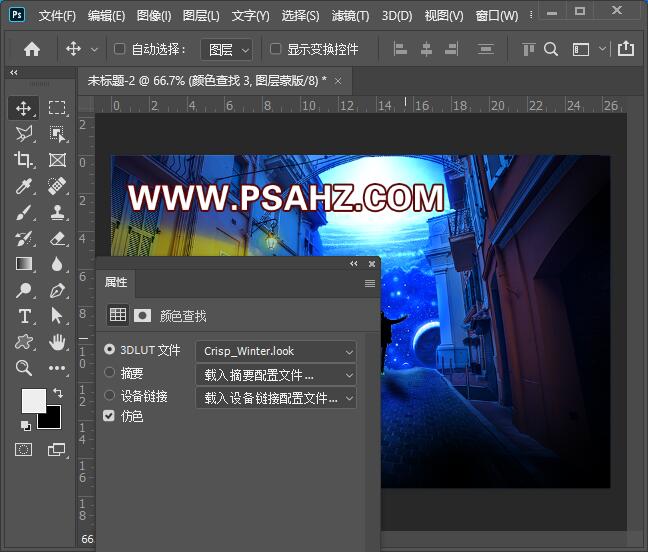This screenshot has width=648, height=552.
Task: Open the 图层 auto-select dropdown
Action: [x=226, y=50]
